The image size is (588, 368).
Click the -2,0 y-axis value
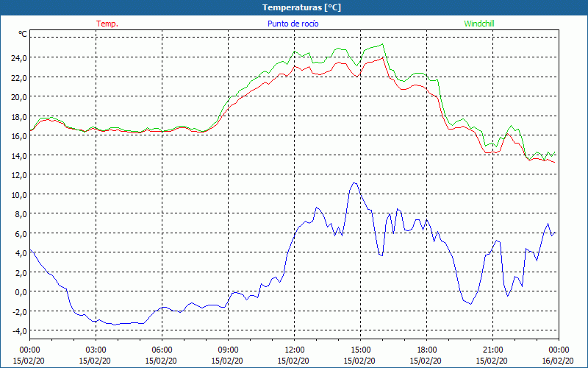click(x=20, y=311)
